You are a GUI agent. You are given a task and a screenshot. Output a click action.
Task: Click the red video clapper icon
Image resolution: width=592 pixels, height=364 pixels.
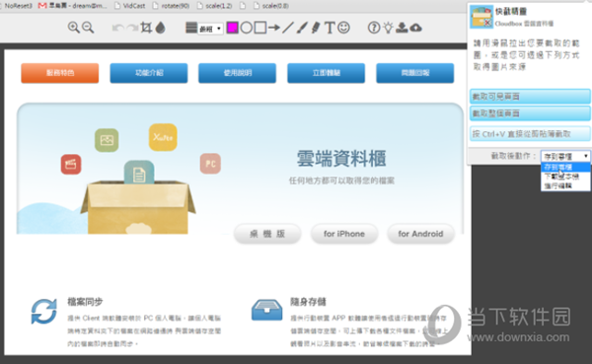point(71,165)
